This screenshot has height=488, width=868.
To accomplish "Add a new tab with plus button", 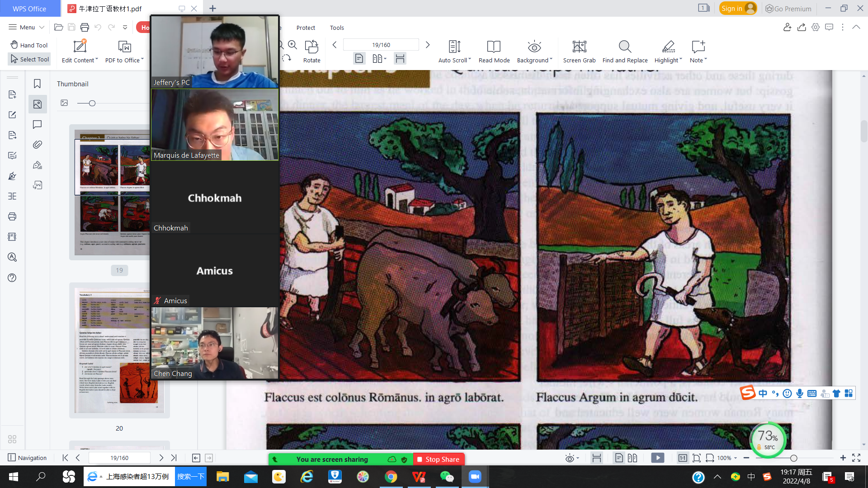I will tap(212, 9).
